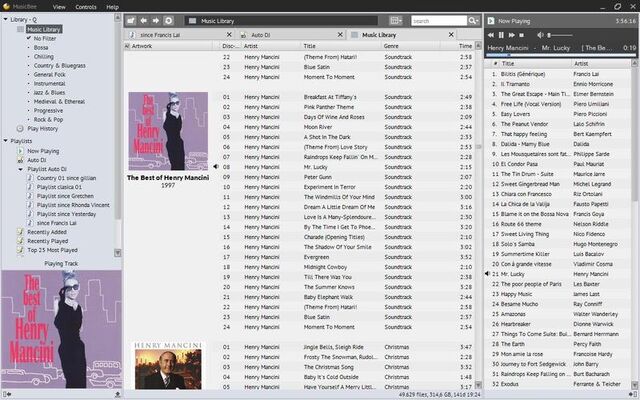Open 'Playlist since Rhonda Vincent'
The image size is (640, 400).
click(73, 205)
